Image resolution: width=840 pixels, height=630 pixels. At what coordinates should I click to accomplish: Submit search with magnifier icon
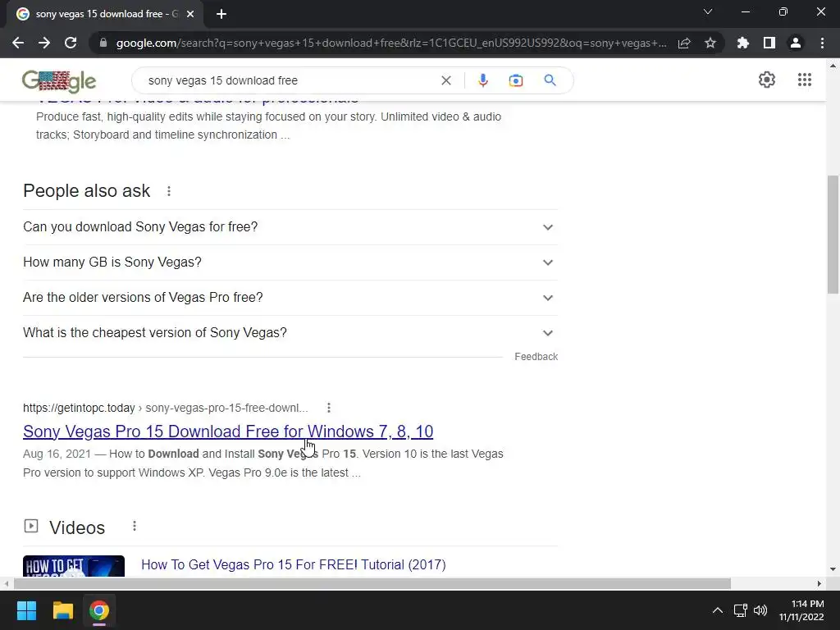pos(550,80)
